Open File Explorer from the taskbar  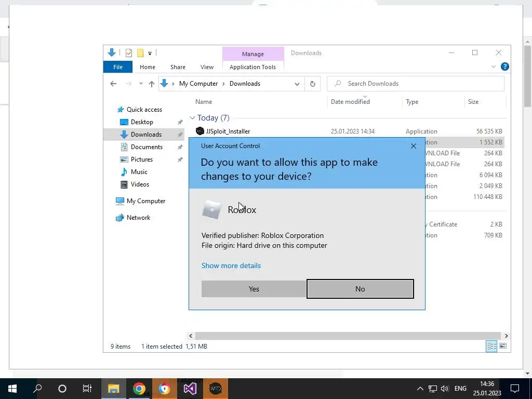click(114, 389)
